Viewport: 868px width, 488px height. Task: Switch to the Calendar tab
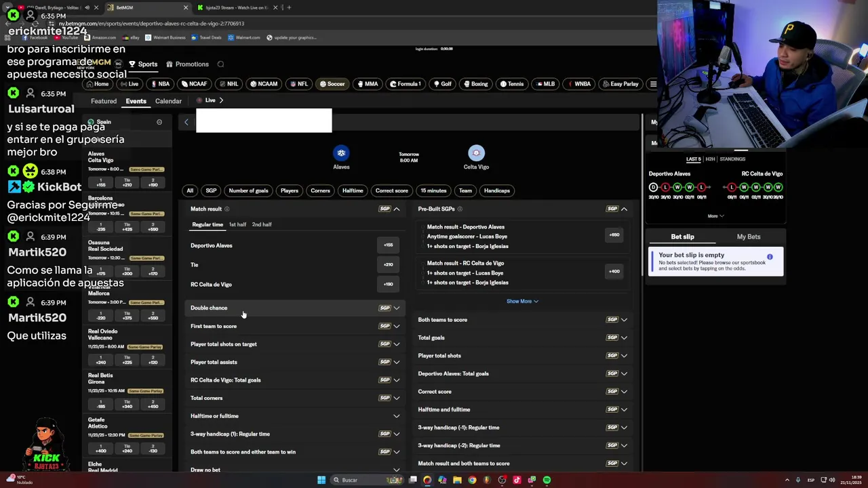(x=168, y=101)
